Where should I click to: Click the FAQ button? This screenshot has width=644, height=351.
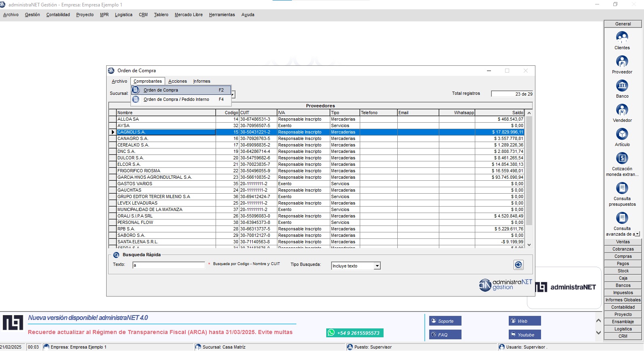tap(445, 334)
